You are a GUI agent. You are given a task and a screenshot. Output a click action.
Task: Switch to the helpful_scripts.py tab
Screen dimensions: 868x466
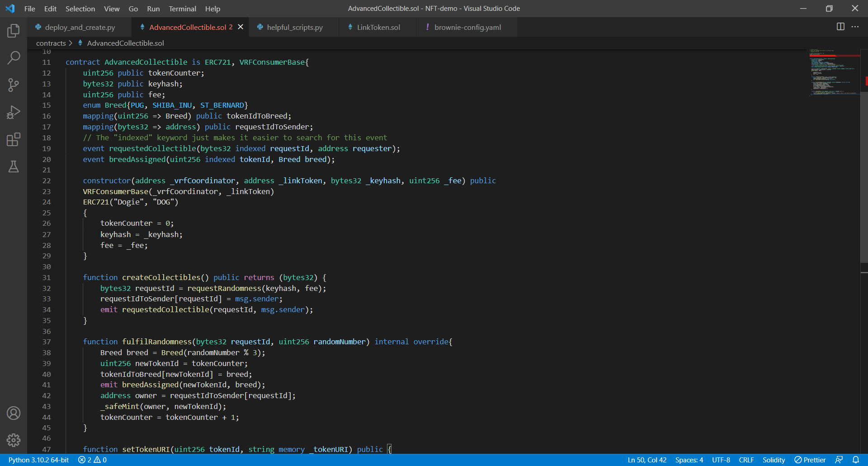click(294, 27)
